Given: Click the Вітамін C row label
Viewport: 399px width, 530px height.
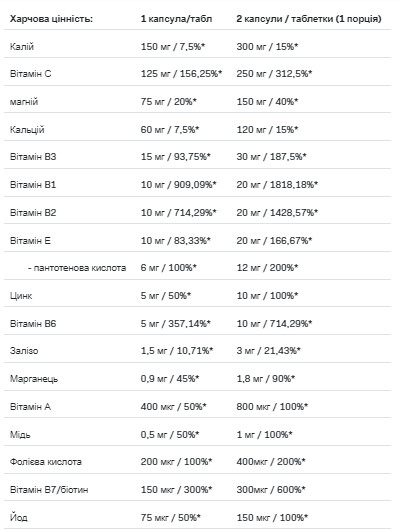Looking at the screenshot, I should click(x=30, y=74).
